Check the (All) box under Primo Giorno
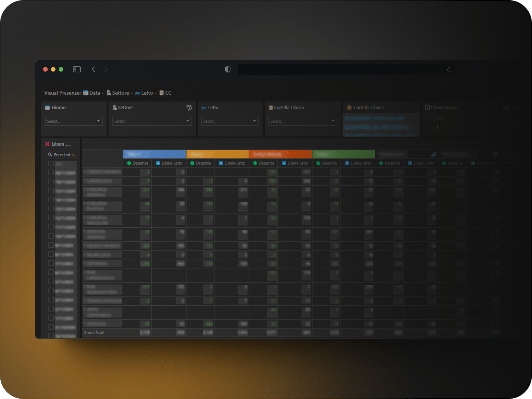The height and width of the screenshot is (399, 532). [432, 119]
